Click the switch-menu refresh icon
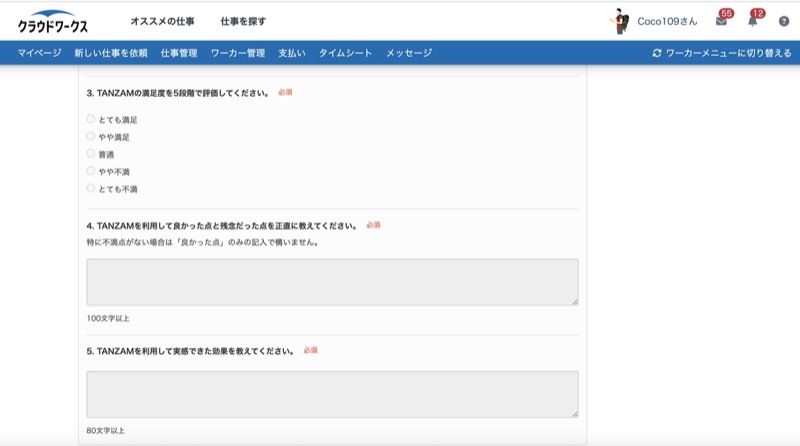 [657, 53]
